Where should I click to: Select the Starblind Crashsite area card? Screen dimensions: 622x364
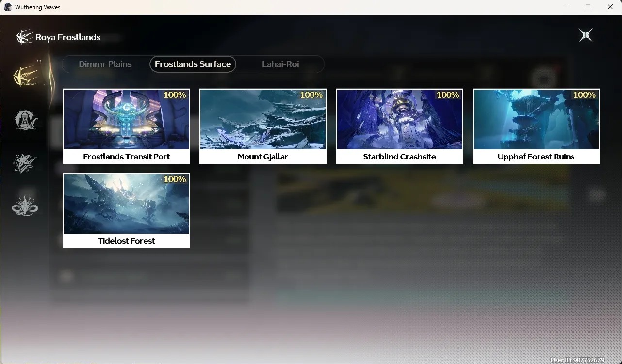tap(400, 126)
